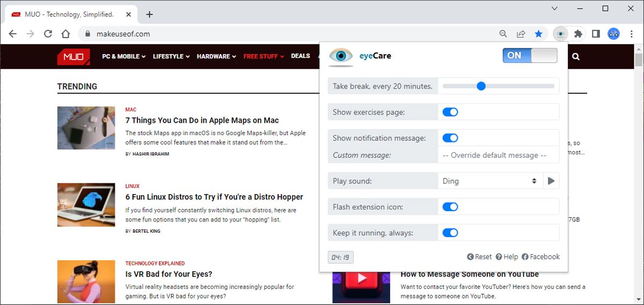Open the Play sound Ding dropdown
This screenshot has height=305, width=644.
click(490, 181)
